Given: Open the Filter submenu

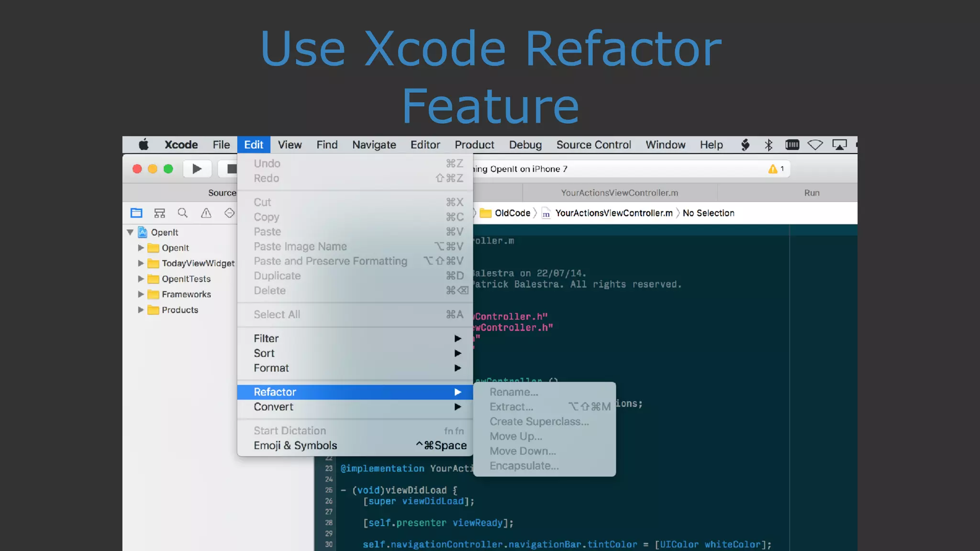Looking at the screenshot, I should click(355, 339).
